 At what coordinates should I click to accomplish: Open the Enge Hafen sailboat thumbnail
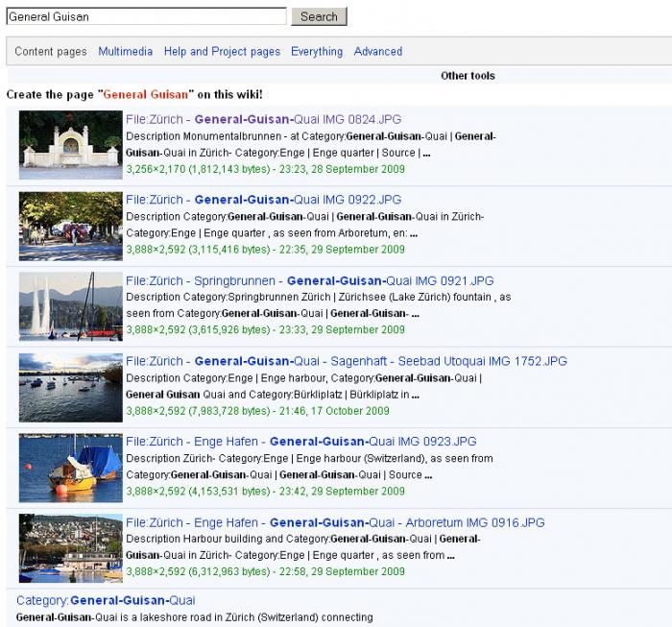(70, 468)
